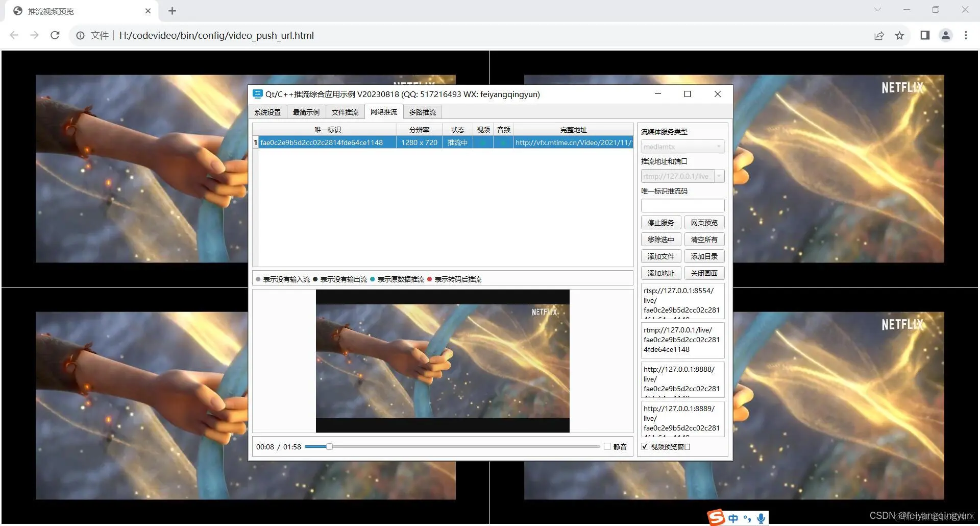Click the 清空所有 button
This screenshot has height=526, width=980.
[x=704, y=240]
